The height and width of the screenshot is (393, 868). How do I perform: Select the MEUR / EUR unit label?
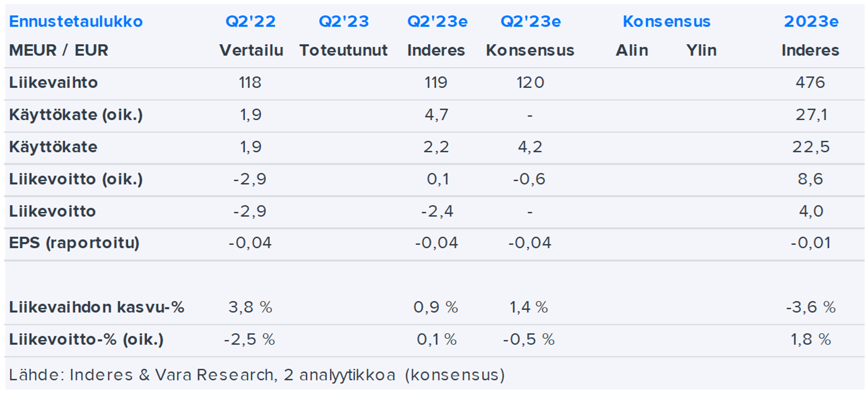tap(59, 50)
